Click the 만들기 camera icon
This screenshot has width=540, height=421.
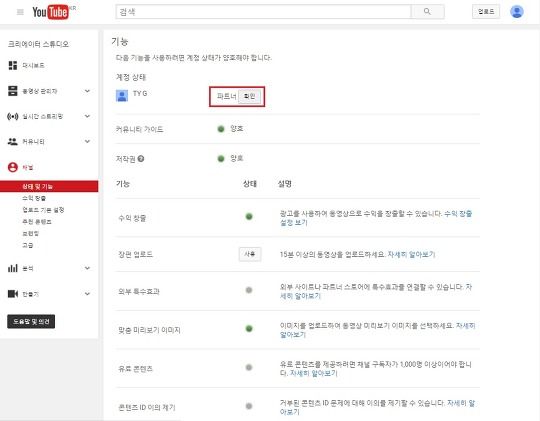[x=13, y=294]
